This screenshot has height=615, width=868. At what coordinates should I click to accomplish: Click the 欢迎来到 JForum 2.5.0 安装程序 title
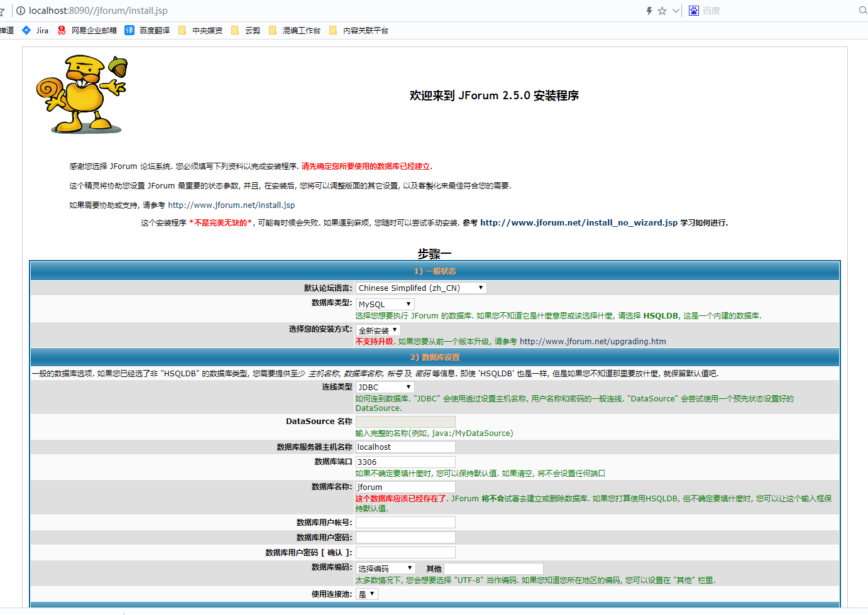point(494,95)
